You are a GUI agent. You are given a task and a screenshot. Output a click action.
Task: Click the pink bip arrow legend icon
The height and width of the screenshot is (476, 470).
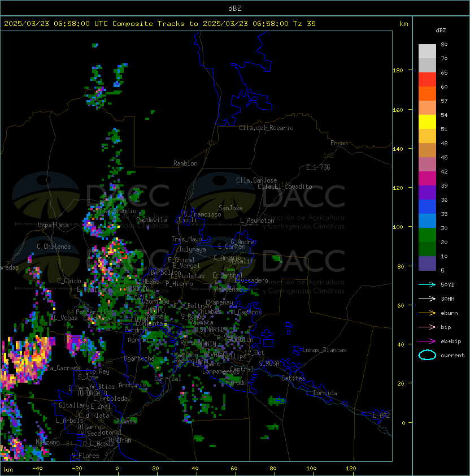[x=427, y=327]
